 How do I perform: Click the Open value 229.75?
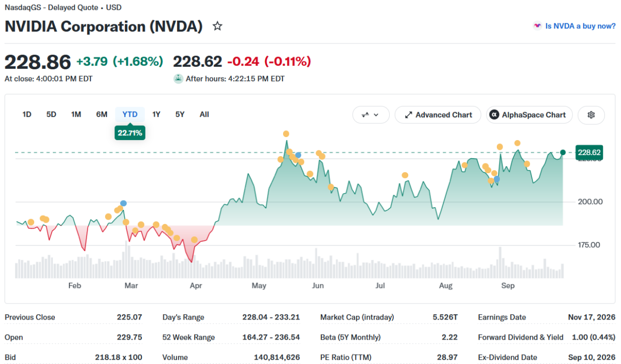tap(129, 337)
